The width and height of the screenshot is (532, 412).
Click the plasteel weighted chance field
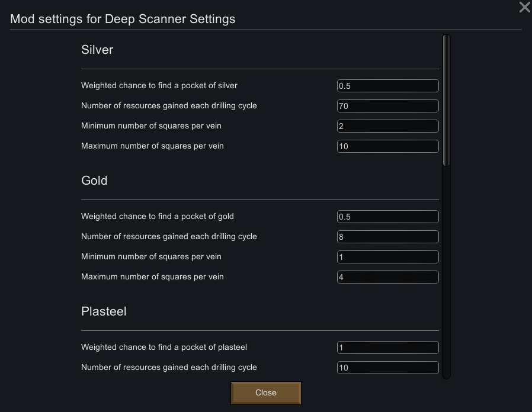[x=387, y=347]
